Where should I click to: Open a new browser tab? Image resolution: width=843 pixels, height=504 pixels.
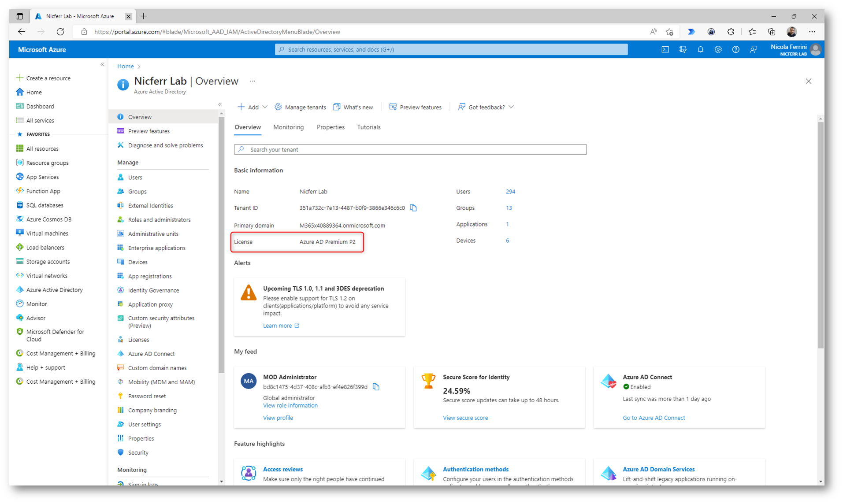coord(144,16)
